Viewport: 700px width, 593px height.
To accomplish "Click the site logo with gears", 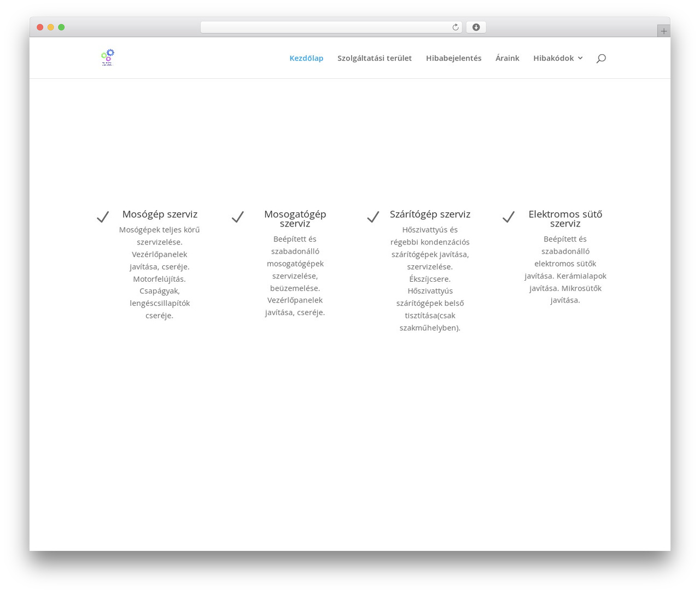I will [x=108, y=57].
